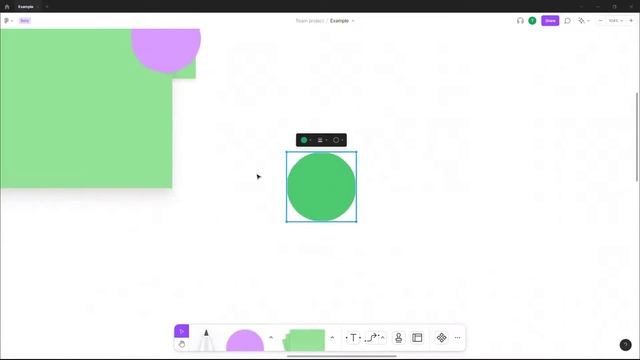Open the More tools ellipsis
Image resolution: width=640 pixels, height=360 pixels.
point(458,338)
